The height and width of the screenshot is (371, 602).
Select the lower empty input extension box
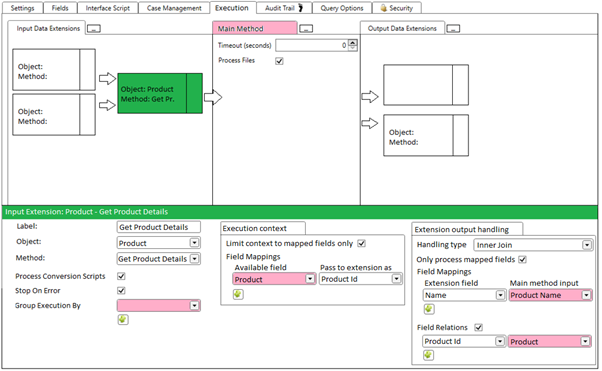click(54, 114)
